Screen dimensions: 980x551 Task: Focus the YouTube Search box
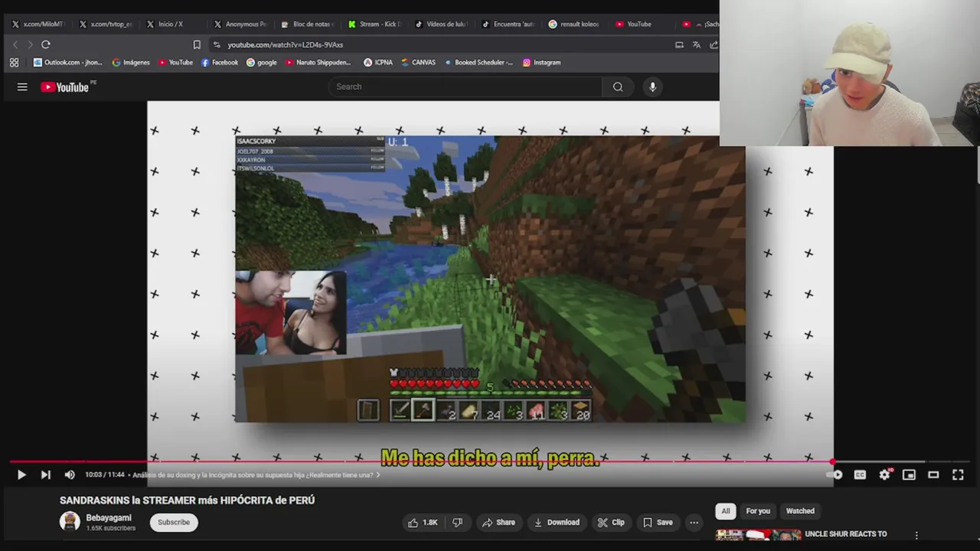click(467, 86)
